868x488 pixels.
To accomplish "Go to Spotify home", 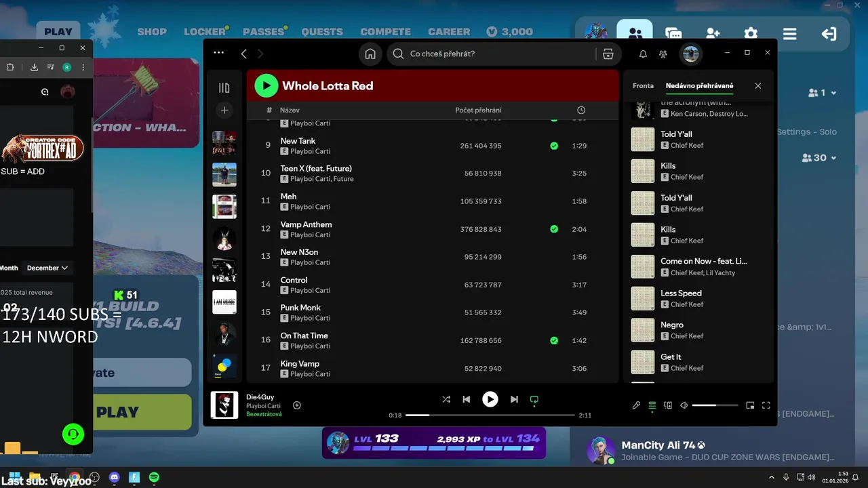I will [370, 54].
